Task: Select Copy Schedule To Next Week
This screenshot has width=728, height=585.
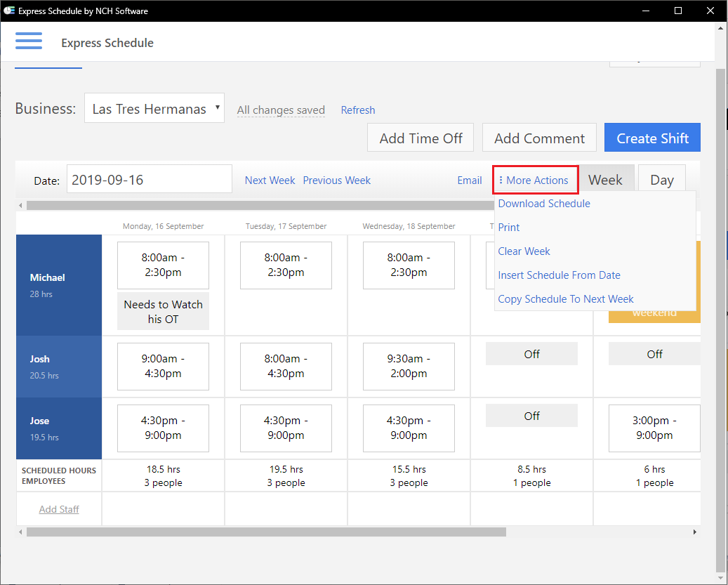Action: tap(566, 298)
